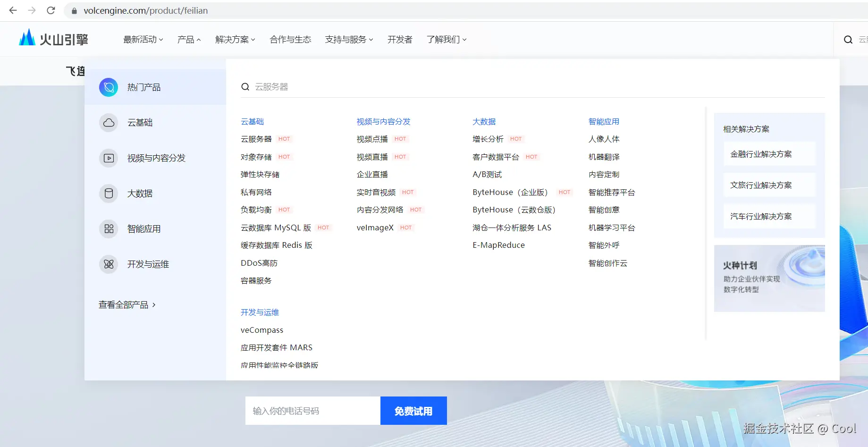Open the 大数据 column heading link
The width and height of the screenshot is (868, 447).
tap(484, 121)
